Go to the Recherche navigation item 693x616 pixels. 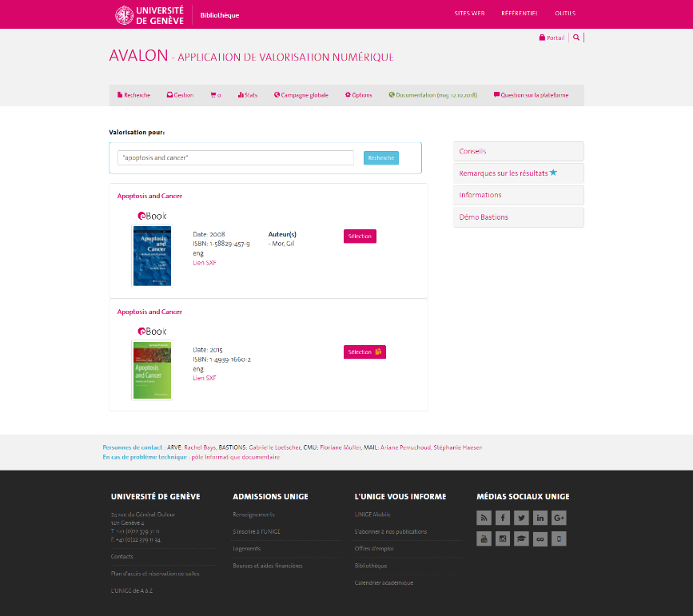(134, 95)
